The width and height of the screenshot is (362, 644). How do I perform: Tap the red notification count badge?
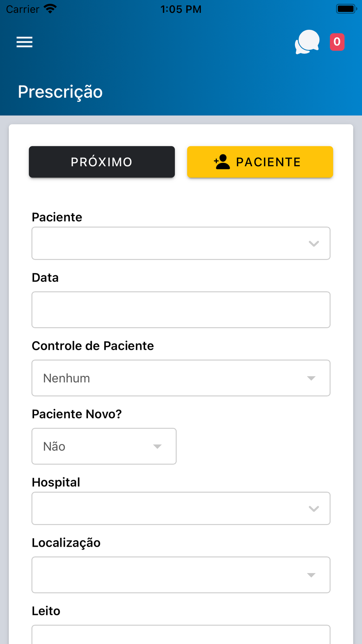(x=337, y=42)
